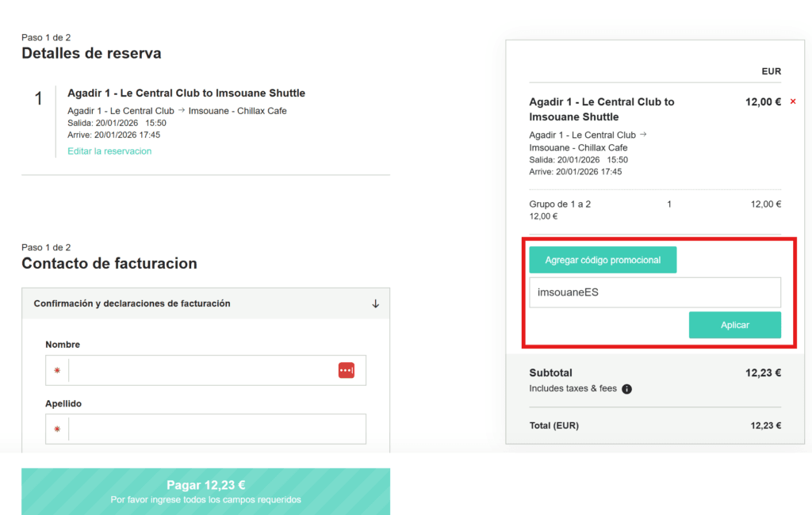This screenshot has height=515, width=812.
Task: Click the 'Contacto de facturacion' heading
Action: (109, 264)
